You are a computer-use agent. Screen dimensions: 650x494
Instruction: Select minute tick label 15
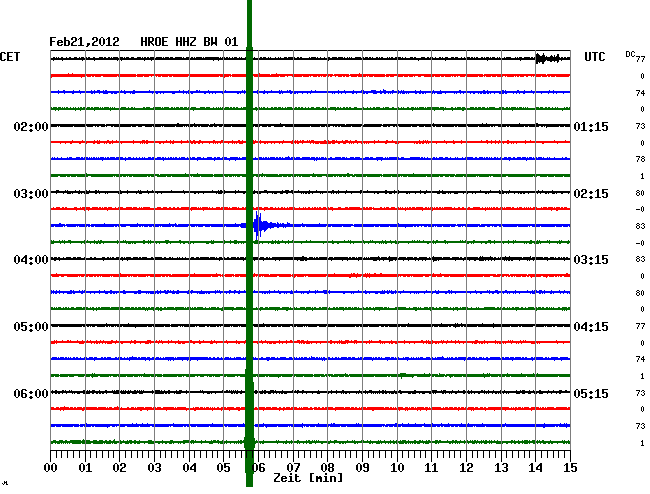tap(570, 468)
